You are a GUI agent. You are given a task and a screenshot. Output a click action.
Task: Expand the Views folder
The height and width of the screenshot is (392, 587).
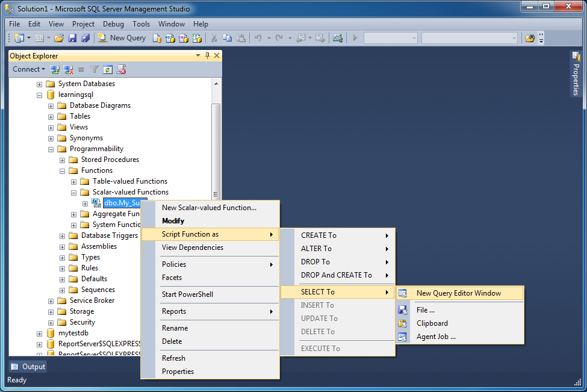(51, 128)
